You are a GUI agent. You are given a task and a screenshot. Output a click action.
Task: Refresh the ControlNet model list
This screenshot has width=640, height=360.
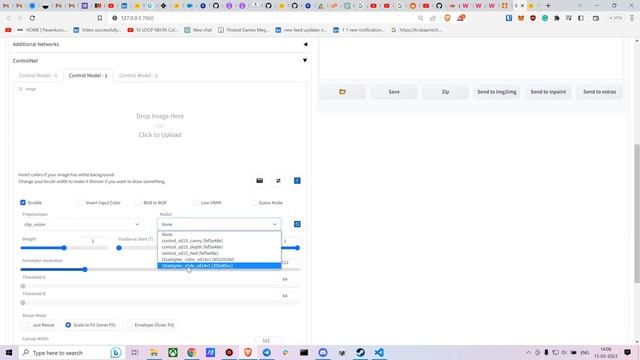point(297,224)
